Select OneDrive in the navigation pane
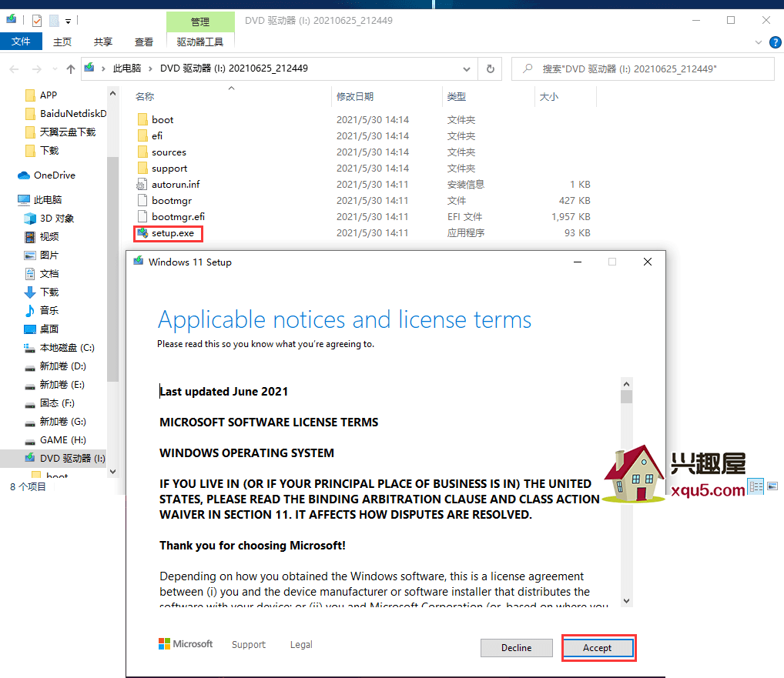The height and width of the screenshot is (678, 784). 46,175
